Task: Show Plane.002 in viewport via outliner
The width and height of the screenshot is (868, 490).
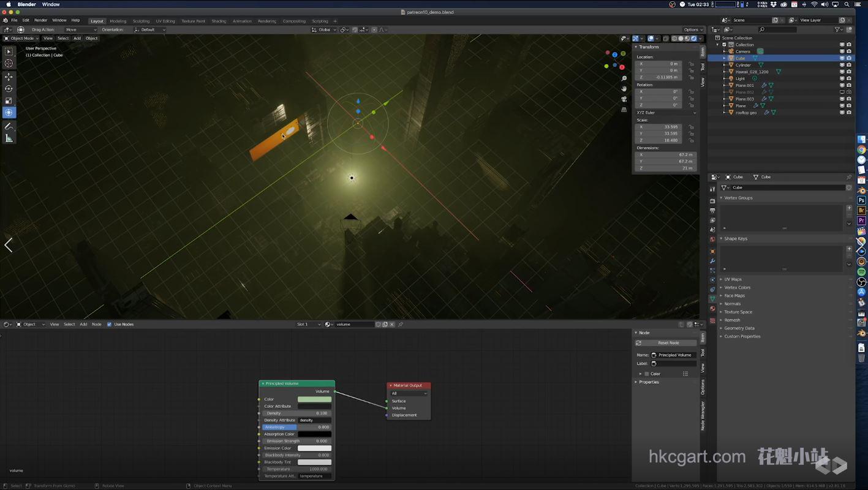Action: point(842,92)
